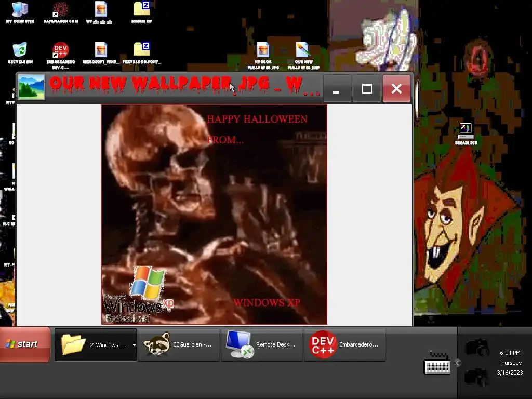This screenshot has width=532, height=399.
Task: Select the Microsoft_Wind... image file icon
Action: [101, 53]
